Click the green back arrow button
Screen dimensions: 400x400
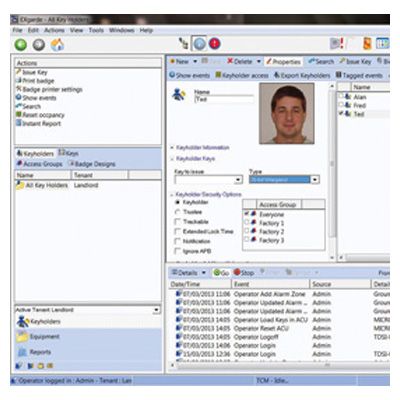[x=21, y=44]
